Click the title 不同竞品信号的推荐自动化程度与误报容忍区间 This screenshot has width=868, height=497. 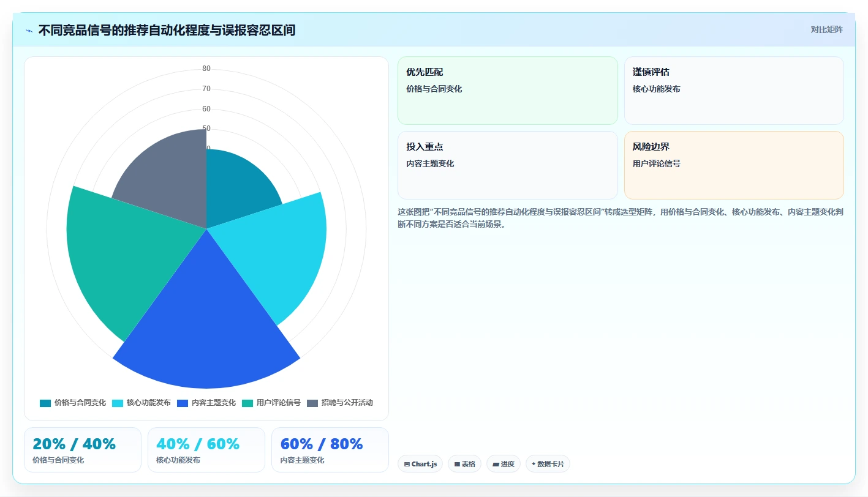(167, 30)
